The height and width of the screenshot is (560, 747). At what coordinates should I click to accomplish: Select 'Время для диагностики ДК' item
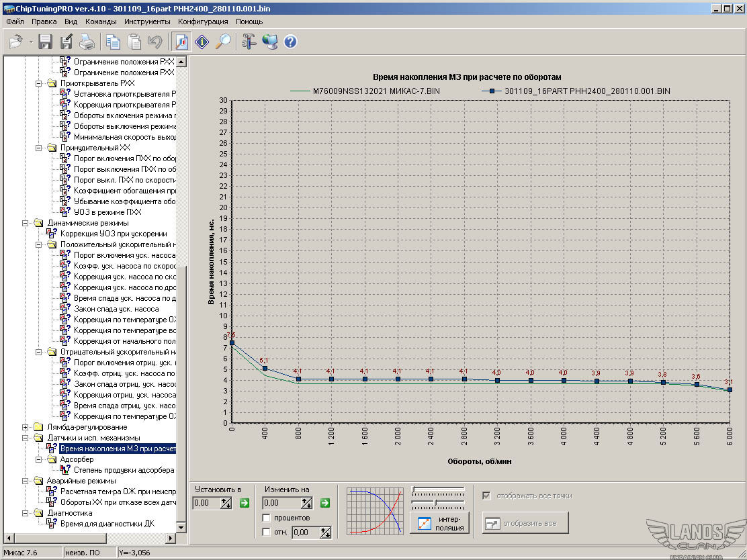point(107,524)
